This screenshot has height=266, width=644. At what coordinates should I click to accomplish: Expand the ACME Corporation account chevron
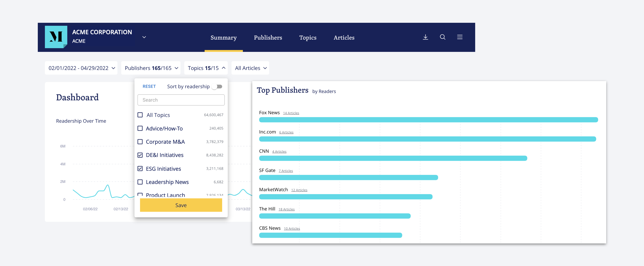pos(144,37)
